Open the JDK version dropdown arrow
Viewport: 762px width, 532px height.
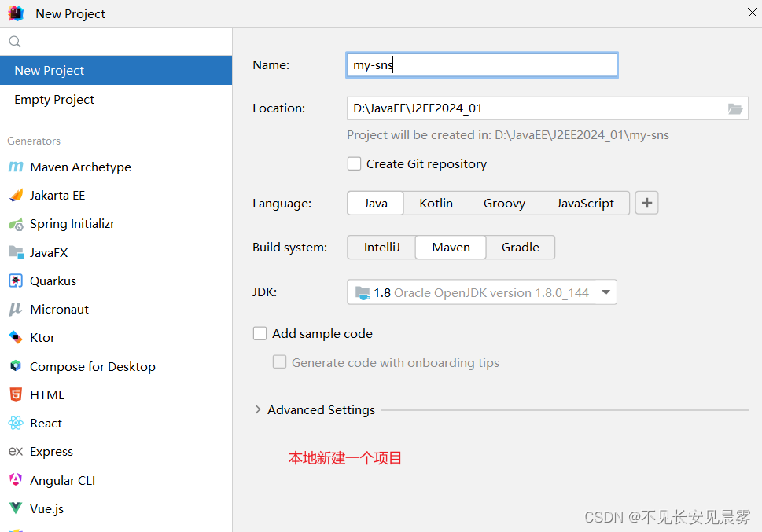[606, 292]
